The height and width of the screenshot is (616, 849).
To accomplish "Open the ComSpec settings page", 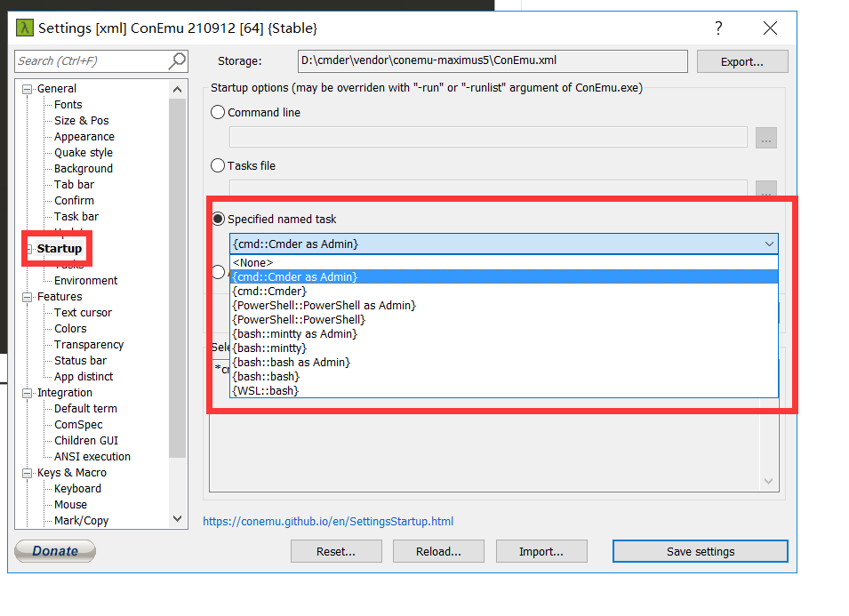I will click(78, 424).
